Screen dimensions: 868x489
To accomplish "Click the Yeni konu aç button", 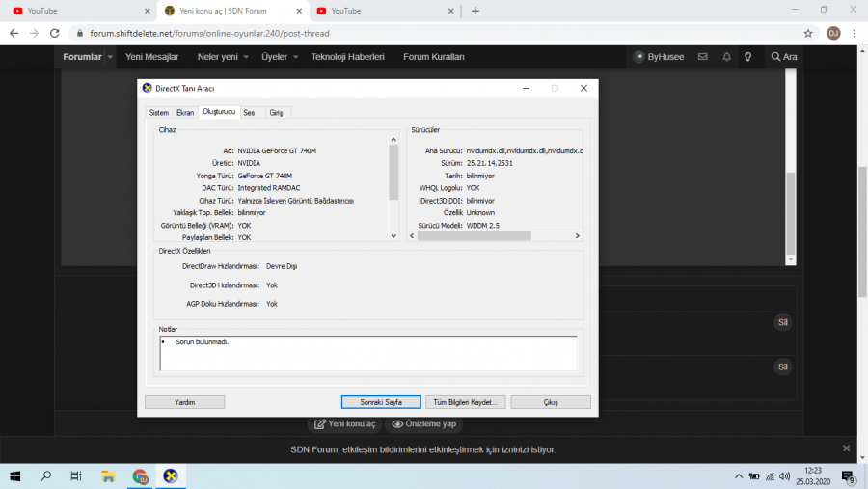I will 345,423.
